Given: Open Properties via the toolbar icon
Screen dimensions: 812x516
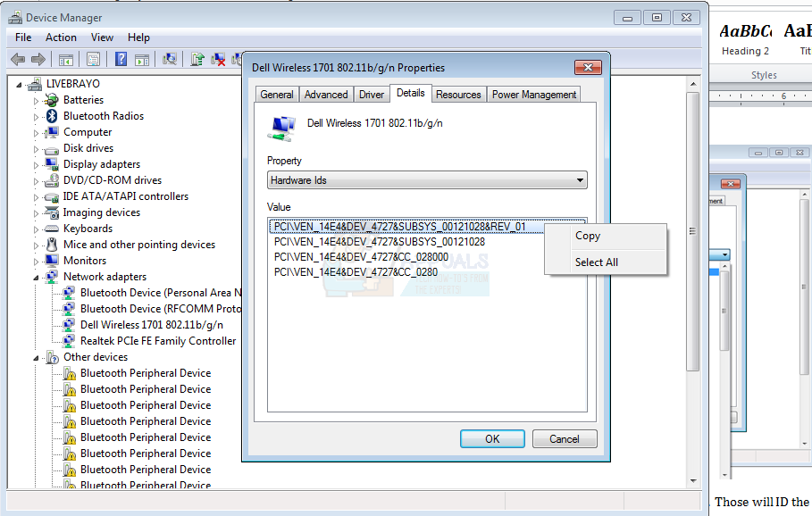Looking at the screenshot, I should click(x=93, y=60).
